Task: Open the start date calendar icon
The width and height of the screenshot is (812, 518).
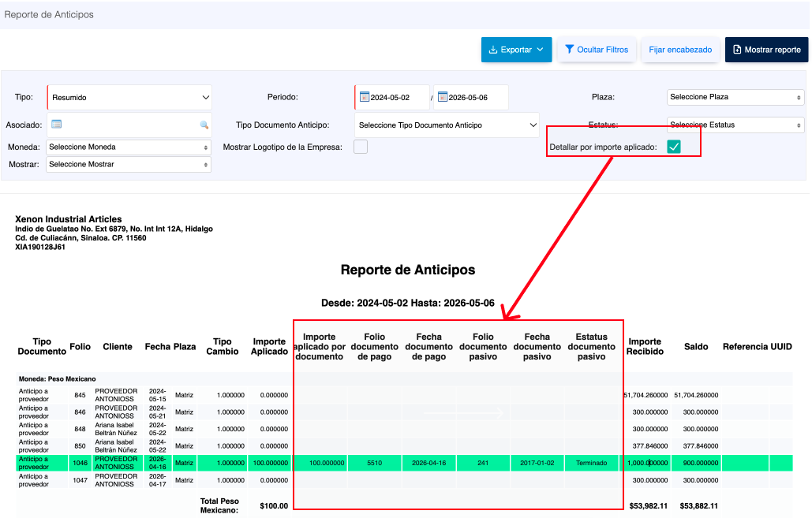Action: point(365,97)
